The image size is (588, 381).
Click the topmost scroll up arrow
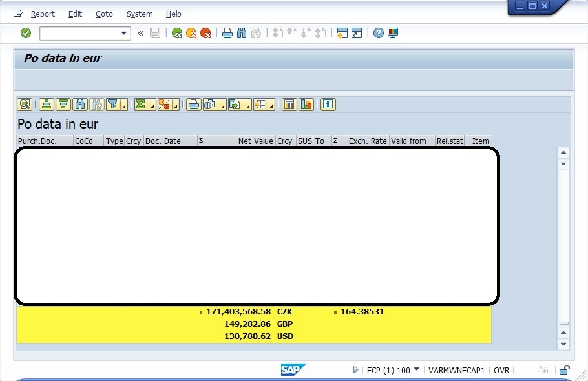(563, 152)
